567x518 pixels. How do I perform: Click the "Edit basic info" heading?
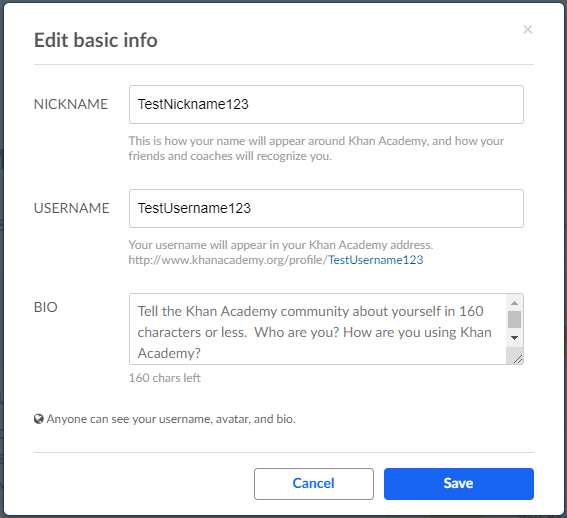pos(96,40)
